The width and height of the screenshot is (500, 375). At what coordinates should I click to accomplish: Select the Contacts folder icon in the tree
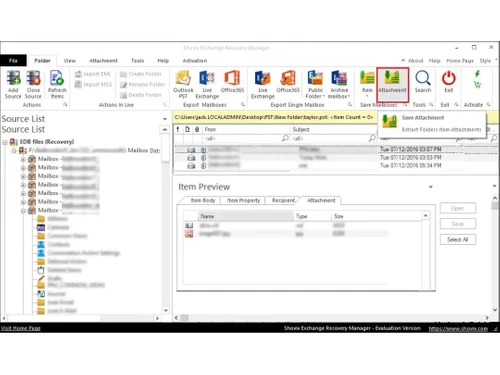pyautogui.click(x=41, y=244)
